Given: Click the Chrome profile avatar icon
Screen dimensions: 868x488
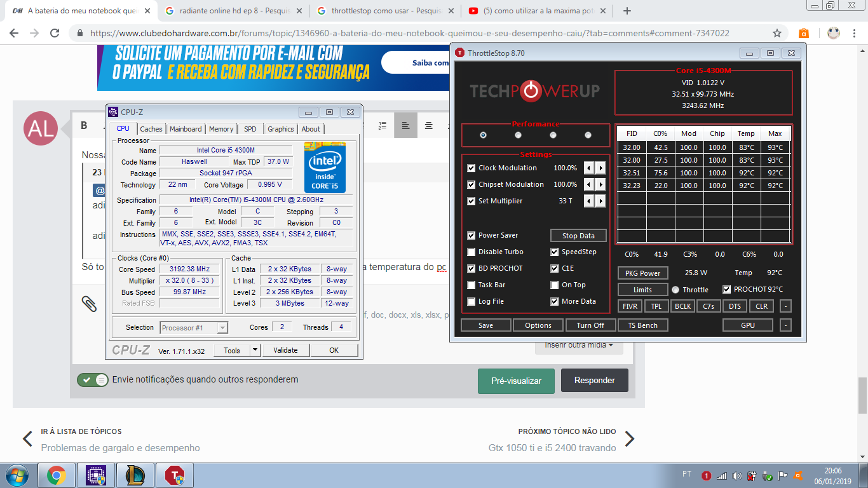Looking at the screenshot, I should [x=834, y=33].
